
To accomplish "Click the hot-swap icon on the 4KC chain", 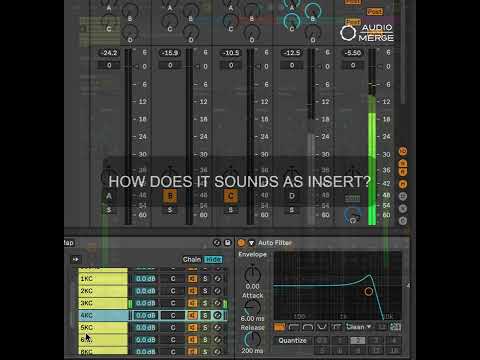I will 217,315.
